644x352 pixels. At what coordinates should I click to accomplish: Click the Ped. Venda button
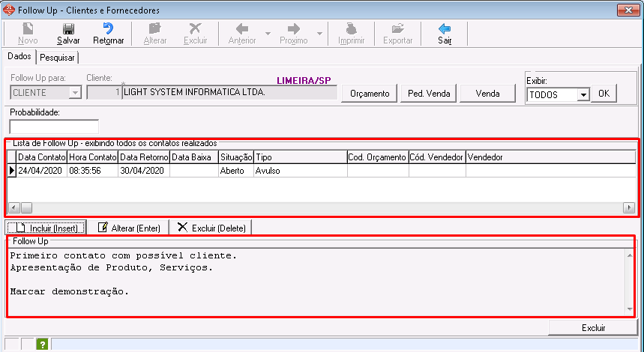(429, 94)
